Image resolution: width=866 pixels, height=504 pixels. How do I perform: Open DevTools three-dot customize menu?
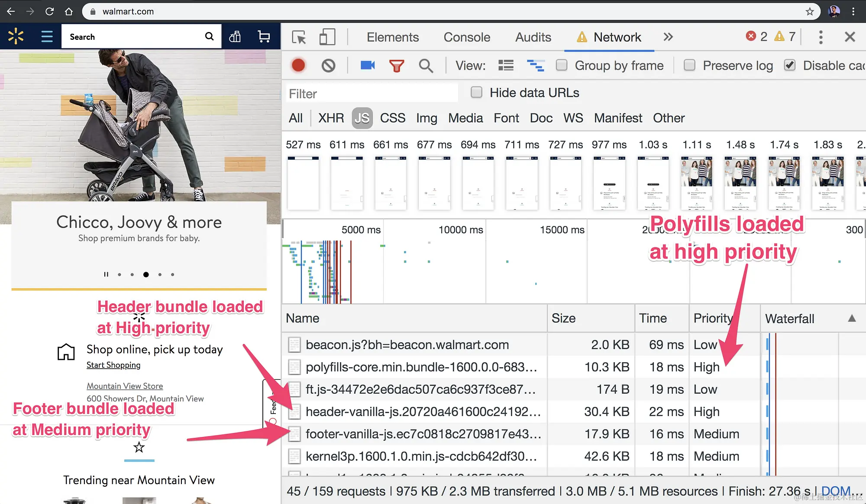click(x=821, y=37)
